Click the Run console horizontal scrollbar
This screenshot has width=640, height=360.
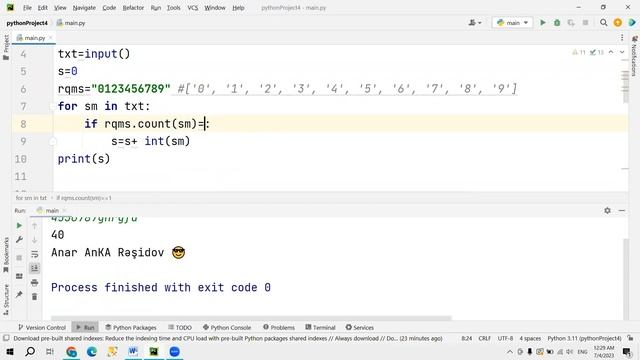251,318
